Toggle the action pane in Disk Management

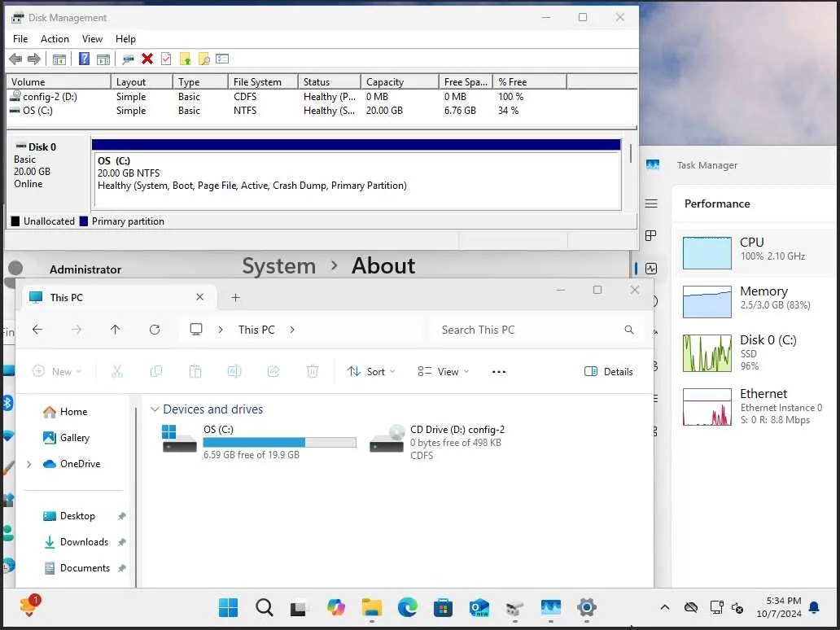pyautogui.click(x=103, y=58)
